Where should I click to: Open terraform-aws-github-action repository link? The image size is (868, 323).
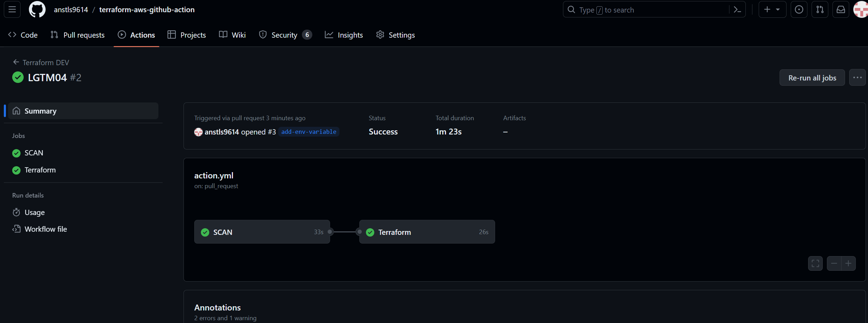coord(147,10)
